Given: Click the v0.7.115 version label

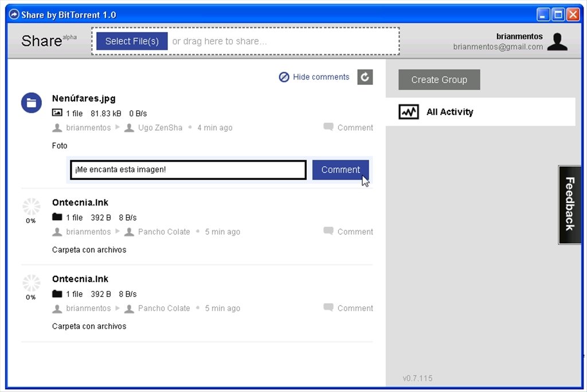Looking at the screenshot, I should point(417,378).
